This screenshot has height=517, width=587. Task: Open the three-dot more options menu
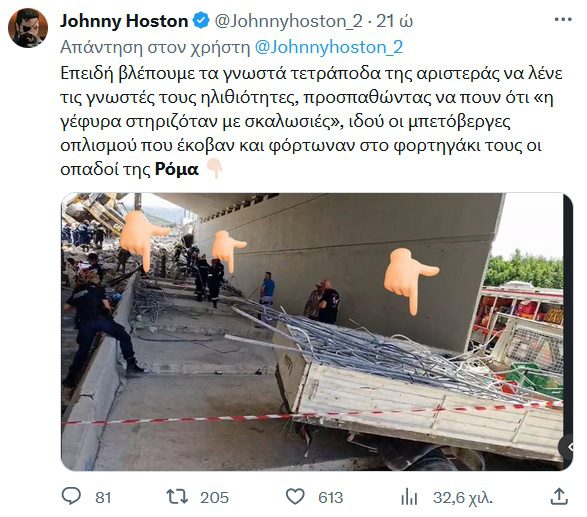tap(563, 19)
